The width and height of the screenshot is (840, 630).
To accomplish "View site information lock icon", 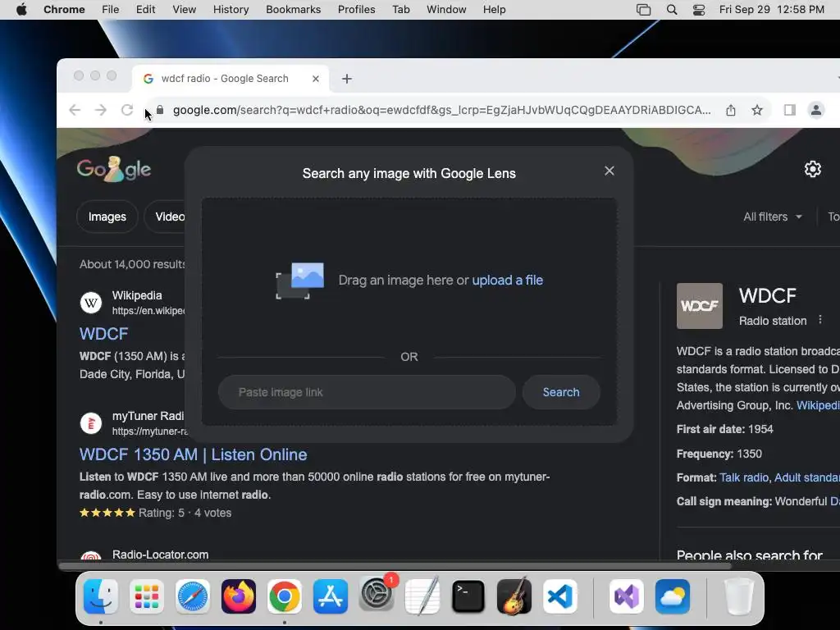I will pos(160,110).
